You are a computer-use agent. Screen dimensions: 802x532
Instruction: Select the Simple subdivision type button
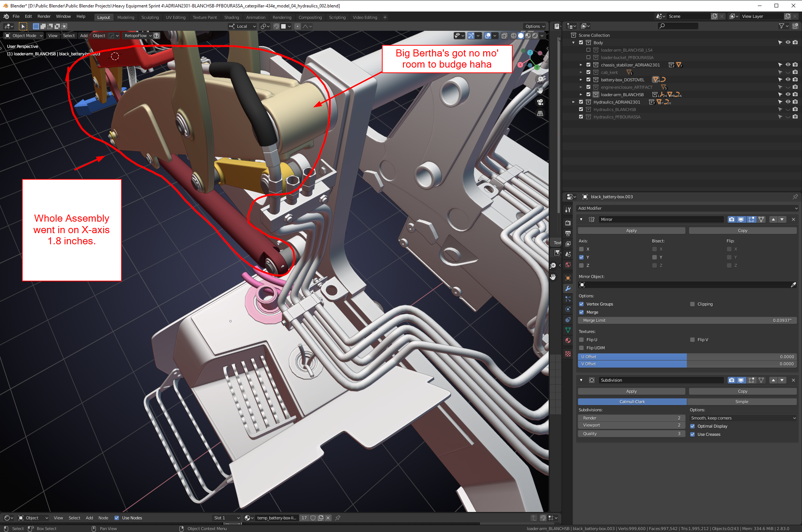pyautogui.click(x=741, y=402)
